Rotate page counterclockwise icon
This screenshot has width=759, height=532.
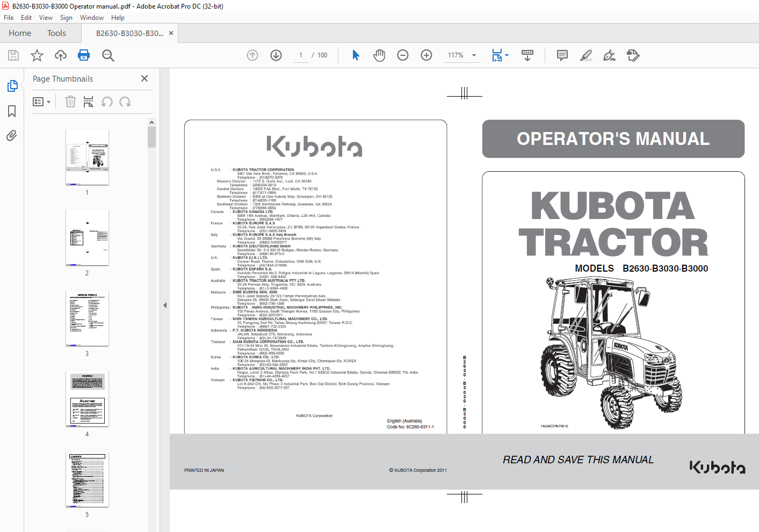coord(107,101)
